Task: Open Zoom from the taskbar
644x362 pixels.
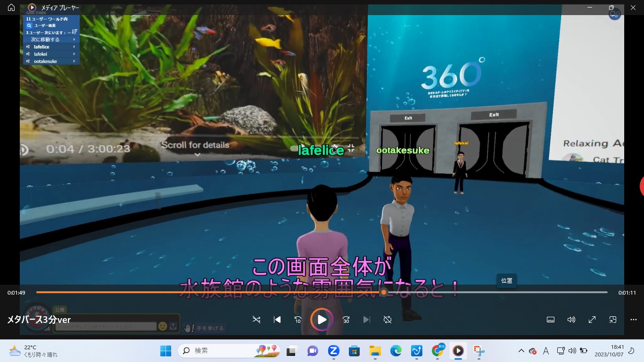Action: point(334,351)
